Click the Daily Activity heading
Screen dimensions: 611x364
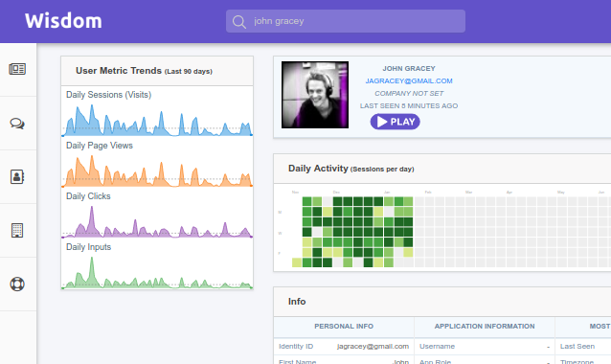pos(351,169)
